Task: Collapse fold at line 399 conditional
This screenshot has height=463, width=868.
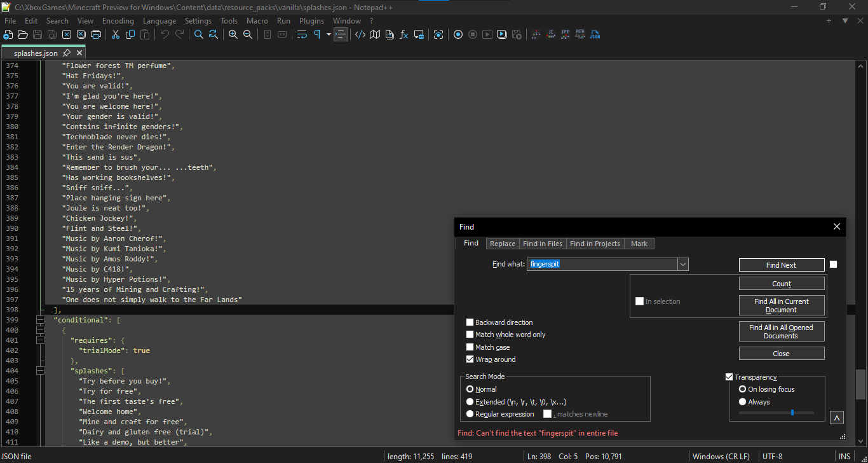Action: tap(41, 320)
